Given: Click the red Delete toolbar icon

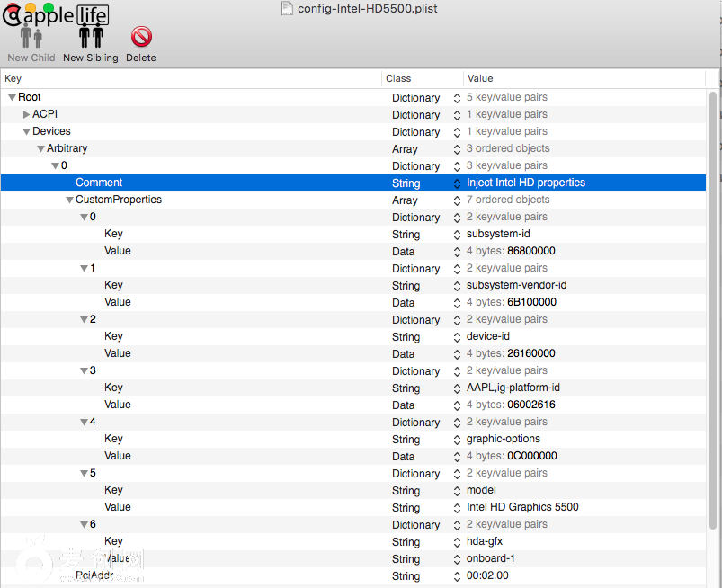Looking at the screenshot, I should pyautogui.click(x=141, y=38).
